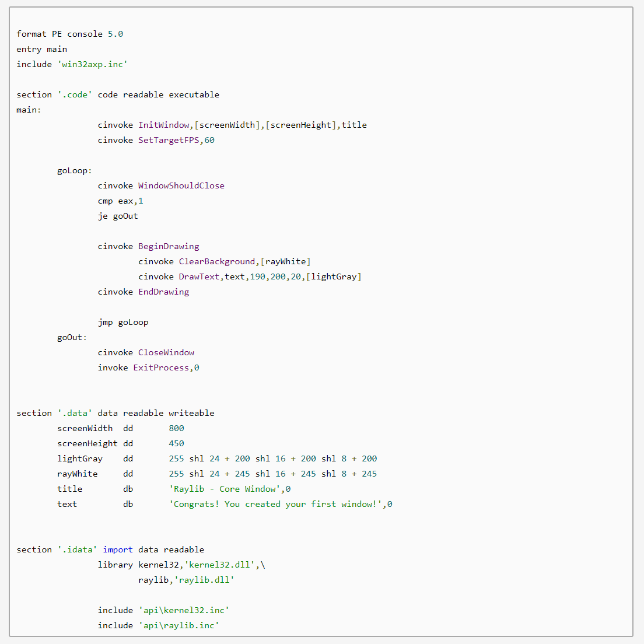Click the 'api\raylib.inc' include path
Screen dimensions: 644x644
pyautogui.click(x=178, y=626)
